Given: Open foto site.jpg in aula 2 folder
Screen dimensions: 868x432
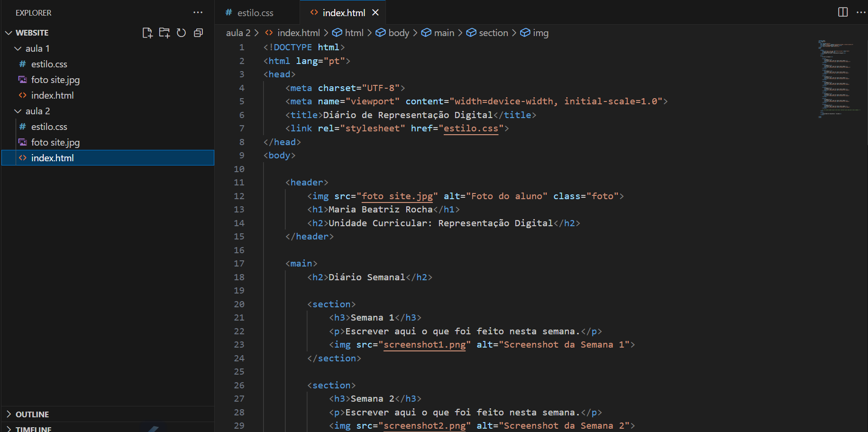Looking at the screenshot, I should 108,142.
